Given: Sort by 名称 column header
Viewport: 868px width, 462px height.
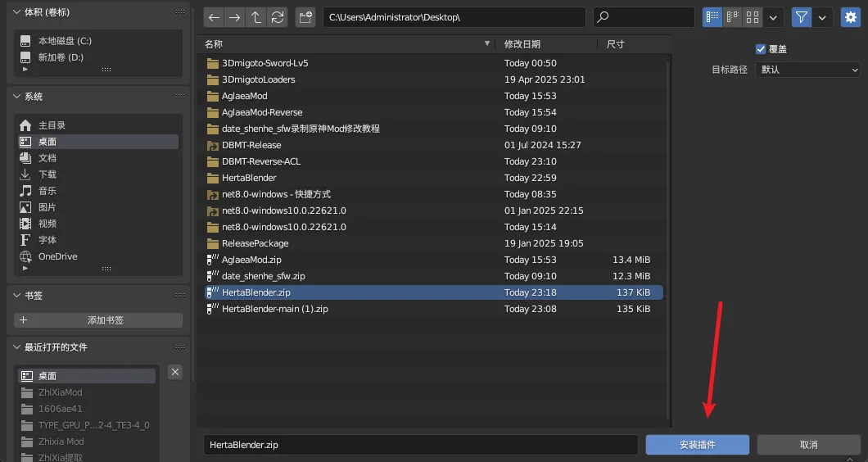Looking at the screenshot, I should coord(348,43).
